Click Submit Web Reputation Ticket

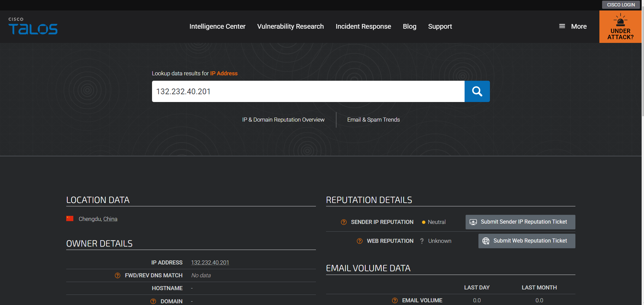[x=527, y=241]
